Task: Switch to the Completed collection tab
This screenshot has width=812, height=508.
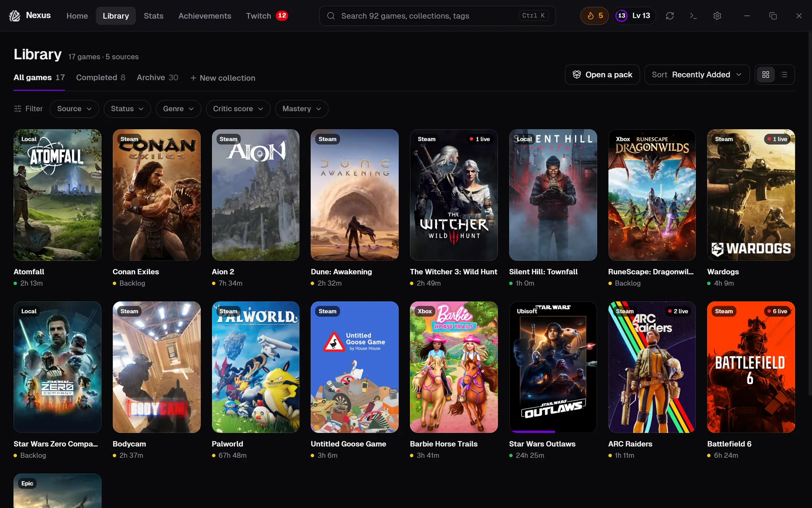Action: pyautogui.click(x=101, y=78)
